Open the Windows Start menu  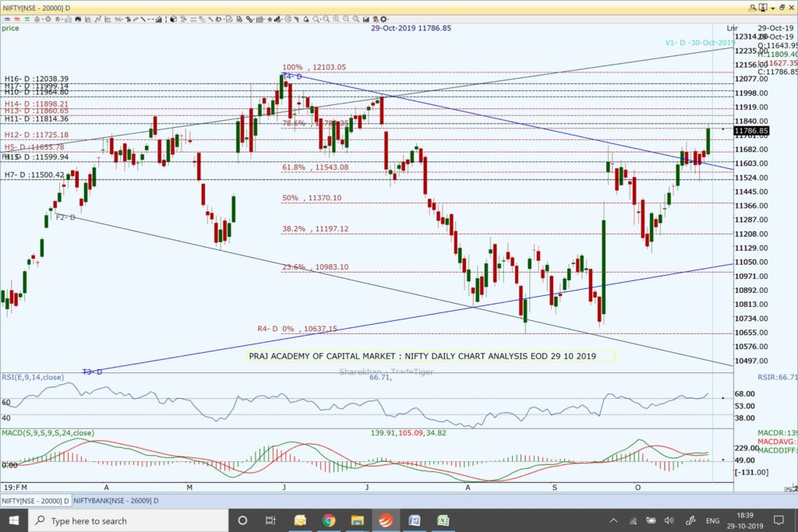pyautogui.click(x=14, y=520)
